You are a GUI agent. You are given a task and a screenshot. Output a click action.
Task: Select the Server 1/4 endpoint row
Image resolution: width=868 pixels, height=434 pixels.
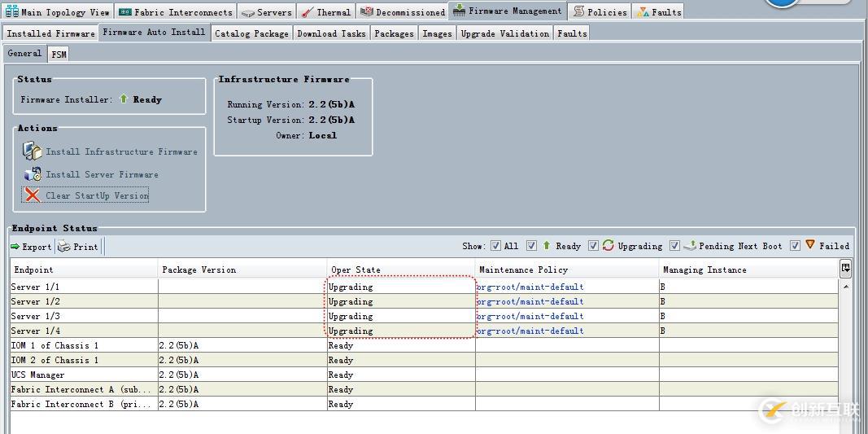tap(424, 331)
